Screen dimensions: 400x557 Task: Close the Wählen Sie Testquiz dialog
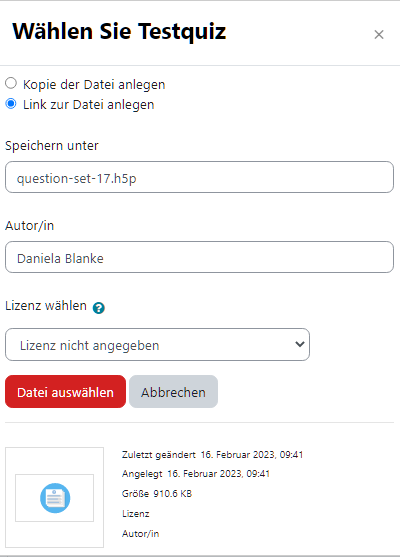[x=379, y=34]
